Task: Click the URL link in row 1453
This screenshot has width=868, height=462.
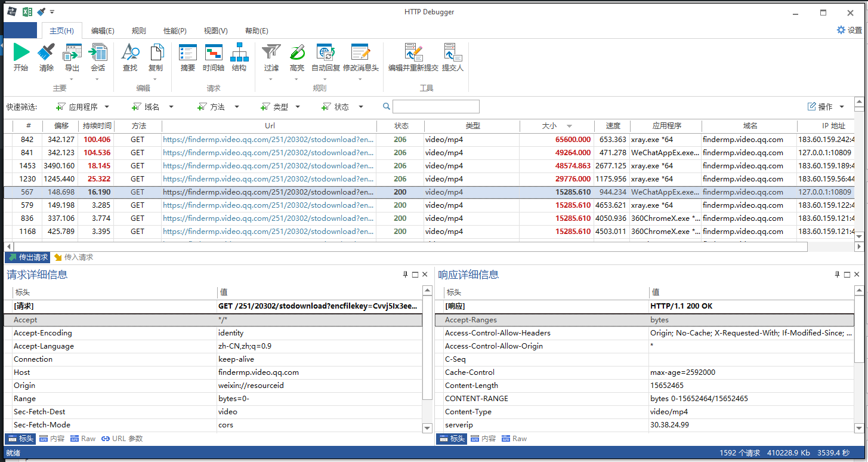Action: coord(268,166)
